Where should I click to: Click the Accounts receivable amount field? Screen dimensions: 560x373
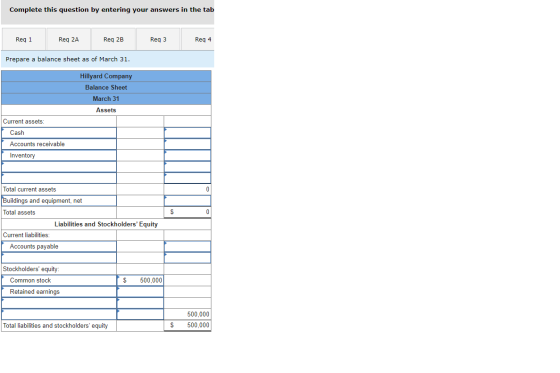tap(188, 144)
